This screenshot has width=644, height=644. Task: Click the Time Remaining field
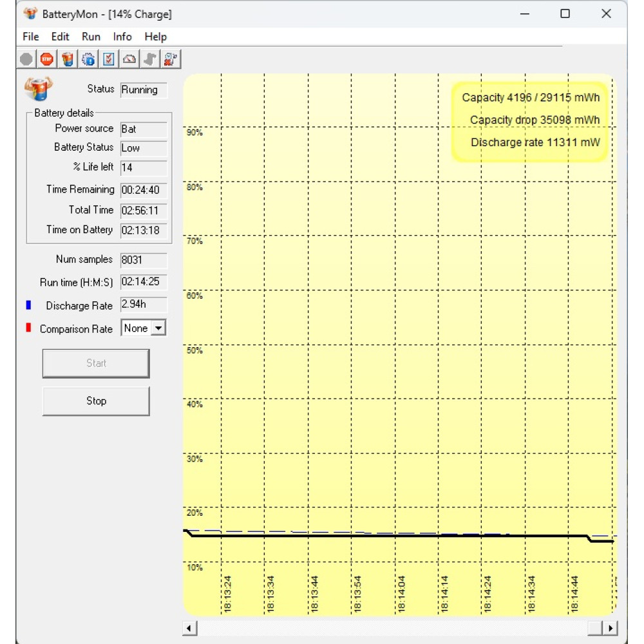(143, 190)
